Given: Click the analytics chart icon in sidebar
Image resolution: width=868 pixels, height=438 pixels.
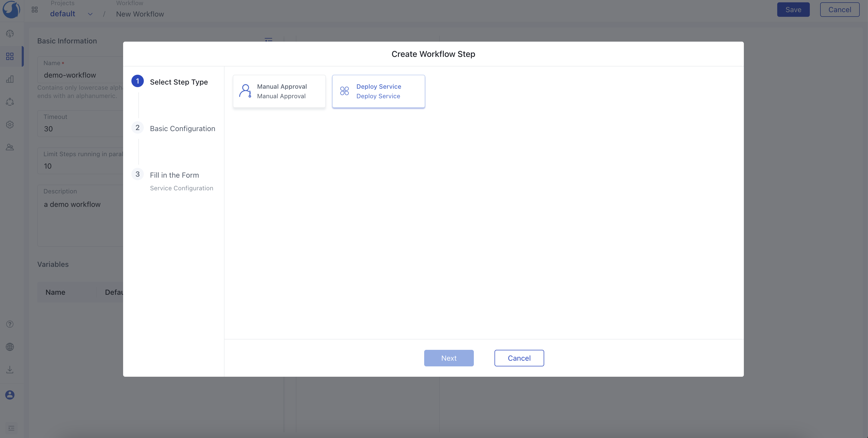Looking at the screenshot, I should point(10,79).
